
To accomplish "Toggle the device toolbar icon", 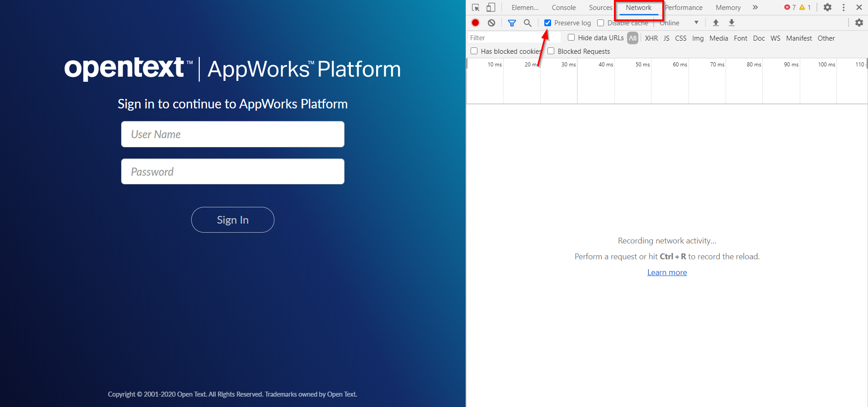I will (x=491, y=8).
